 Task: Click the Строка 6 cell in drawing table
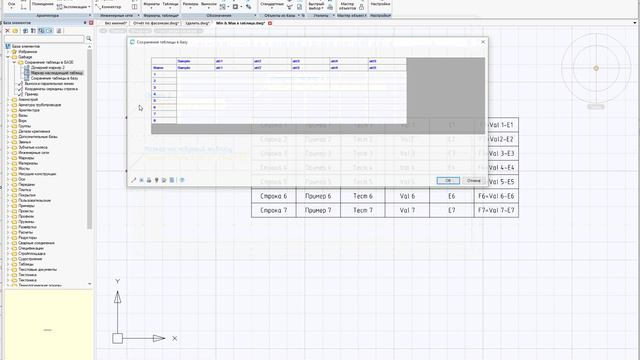coord(273,196)
